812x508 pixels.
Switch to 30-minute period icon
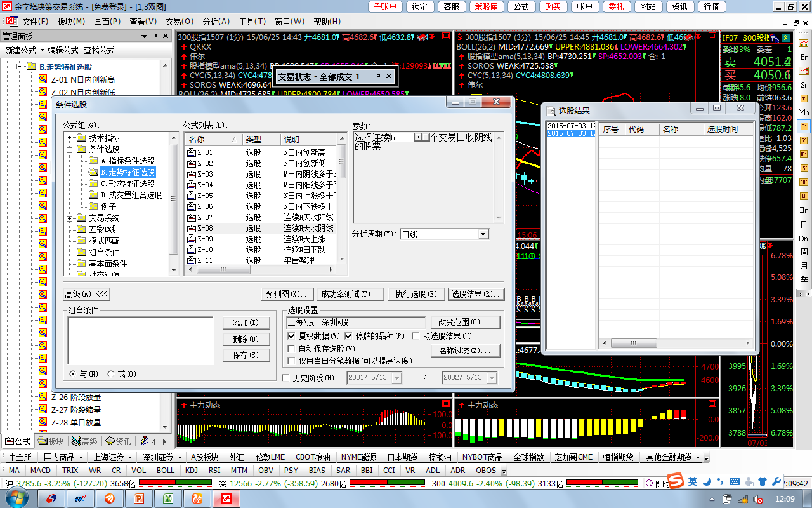804,182
